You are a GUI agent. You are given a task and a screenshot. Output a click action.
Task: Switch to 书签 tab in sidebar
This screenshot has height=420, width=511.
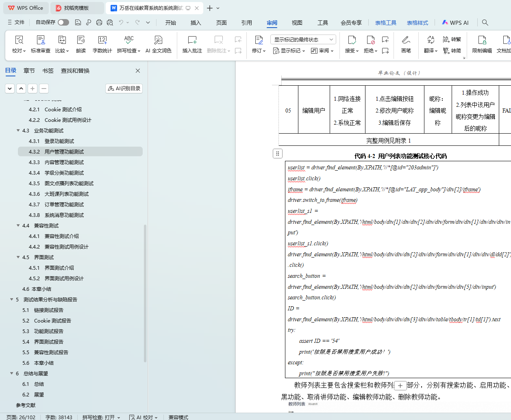pyautogui.click(x=48, y=71)
